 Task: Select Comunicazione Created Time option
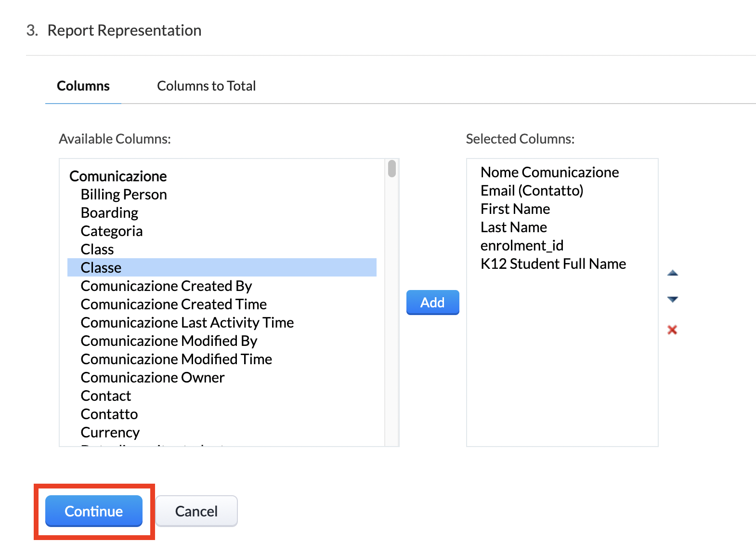point(173,304)
